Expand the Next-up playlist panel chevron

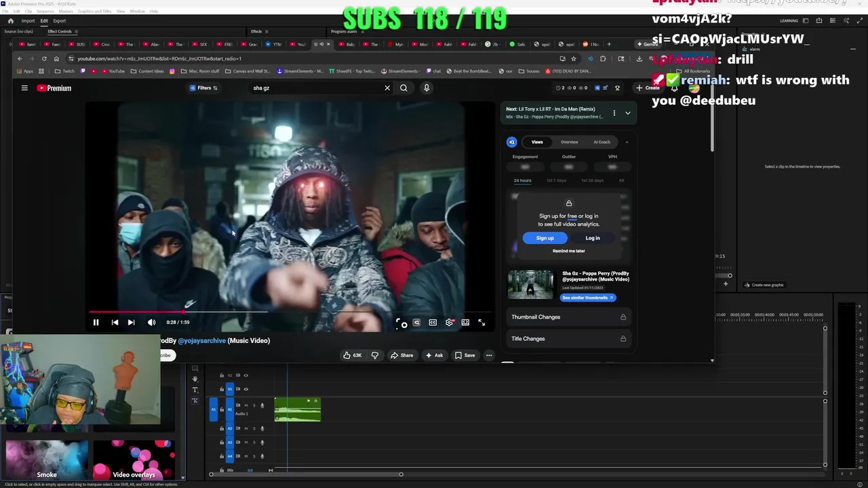pyautogui.click(x=627, y=113)
